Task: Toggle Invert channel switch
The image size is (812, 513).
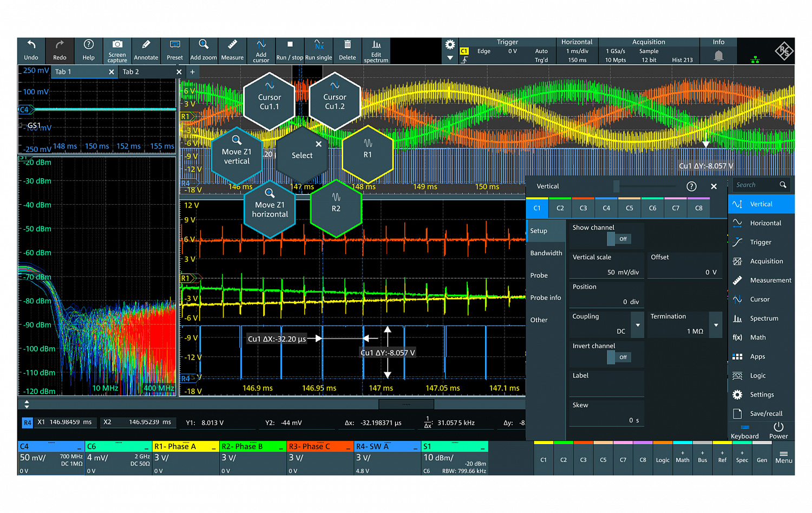Action: coord(618,358)
